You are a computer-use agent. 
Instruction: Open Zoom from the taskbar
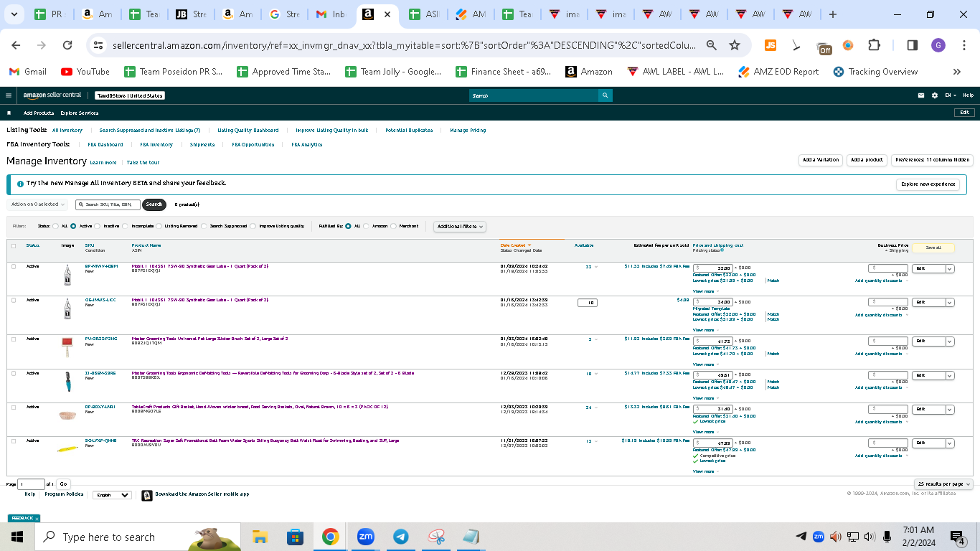click(366, 537)
